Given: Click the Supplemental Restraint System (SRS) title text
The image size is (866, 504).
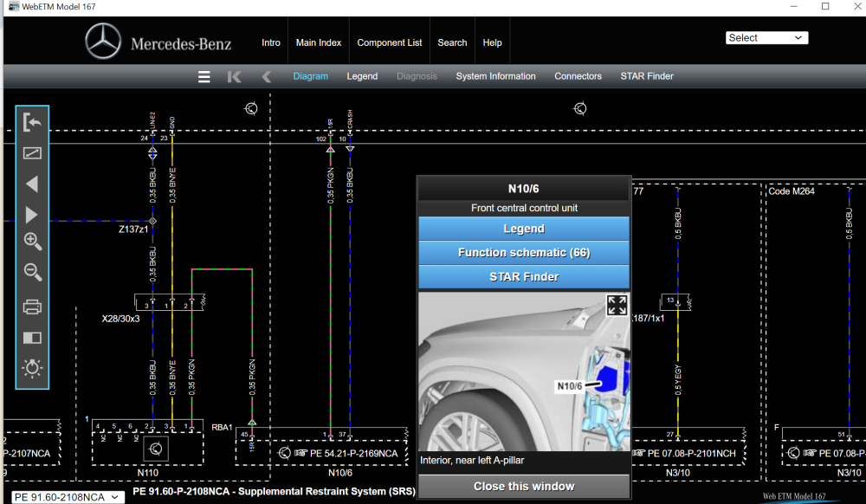Looking at the screenshot, I should (x=326, y=491).
